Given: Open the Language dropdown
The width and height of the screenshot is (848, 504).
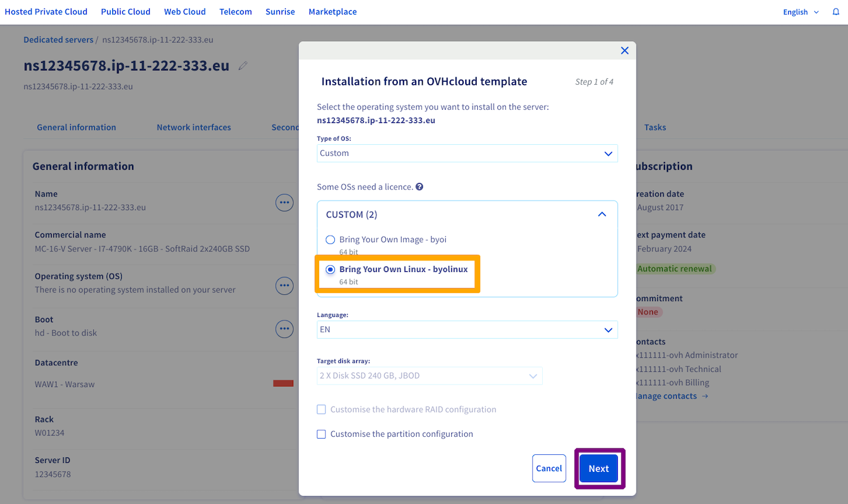Looking at the screenshot, I should point(467,330).
